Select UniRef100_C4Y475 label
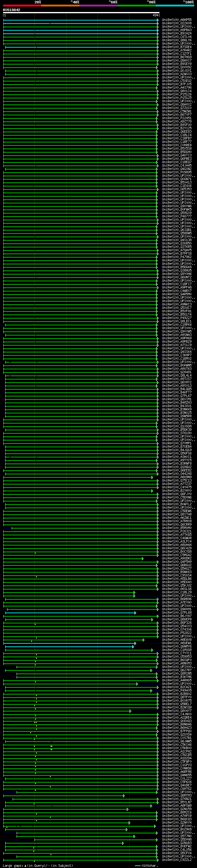The width and height of the screenshot is (197, 868). (x=177, y=487)
